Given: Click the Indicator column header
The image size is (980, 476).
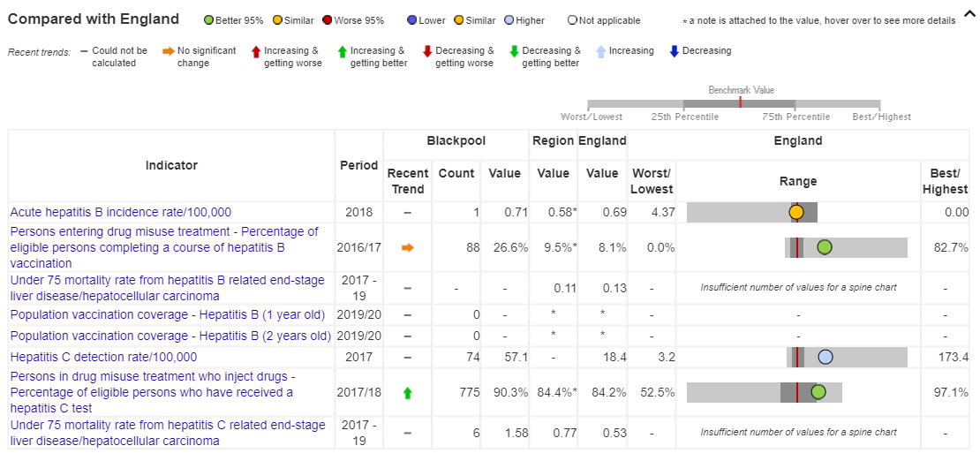Looking at the screenshot, I should pyautogui.click(x=171, y=165).
